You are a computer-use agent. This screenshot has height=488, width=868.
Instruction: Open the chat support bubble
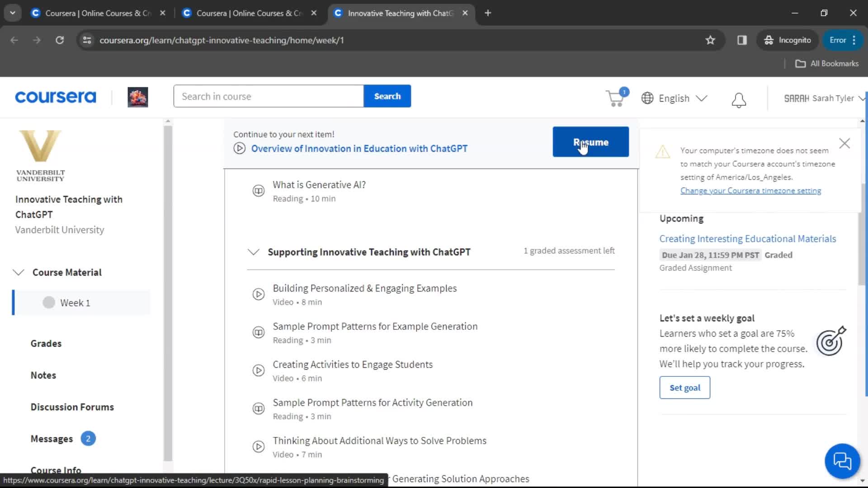[842, 461]
